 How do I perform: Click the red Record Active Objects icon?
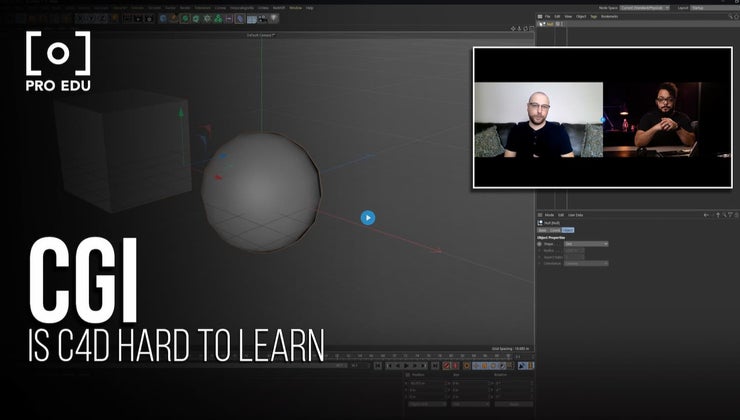(x=446, y=366)
